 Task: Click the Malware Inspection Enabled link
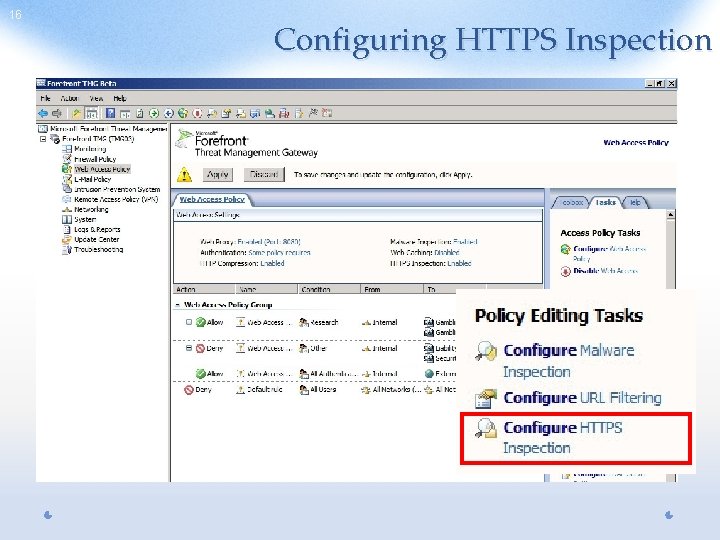[465, 242]
